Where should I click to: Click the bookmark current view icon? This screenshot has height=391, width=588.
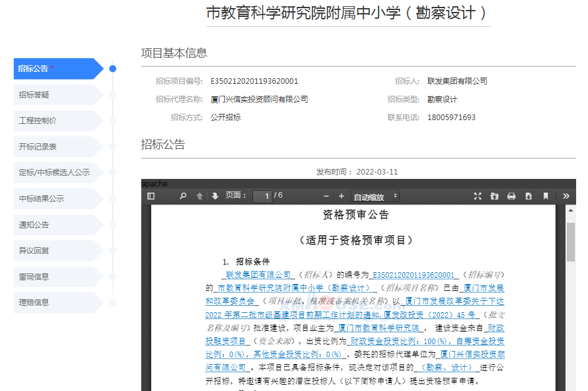(546, 196)
